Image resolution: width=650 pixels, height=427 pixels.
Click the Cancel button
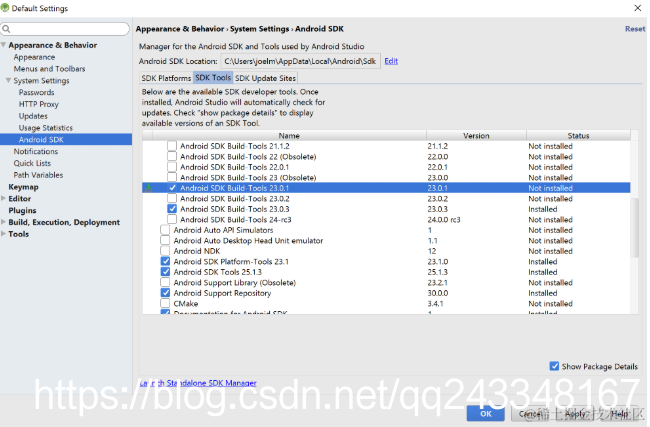[530, 413]
